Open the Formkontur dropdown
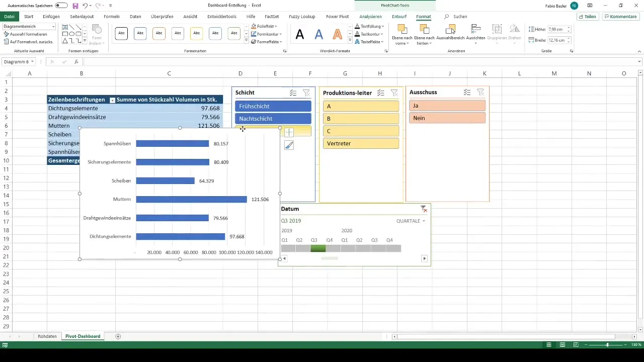The width and height of the screenshot is (644, 362). (266, 34)
